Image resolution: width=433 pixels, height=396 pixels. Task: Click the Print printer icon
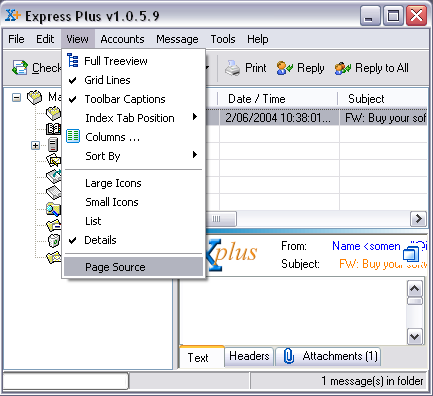[x=232, y=68]
